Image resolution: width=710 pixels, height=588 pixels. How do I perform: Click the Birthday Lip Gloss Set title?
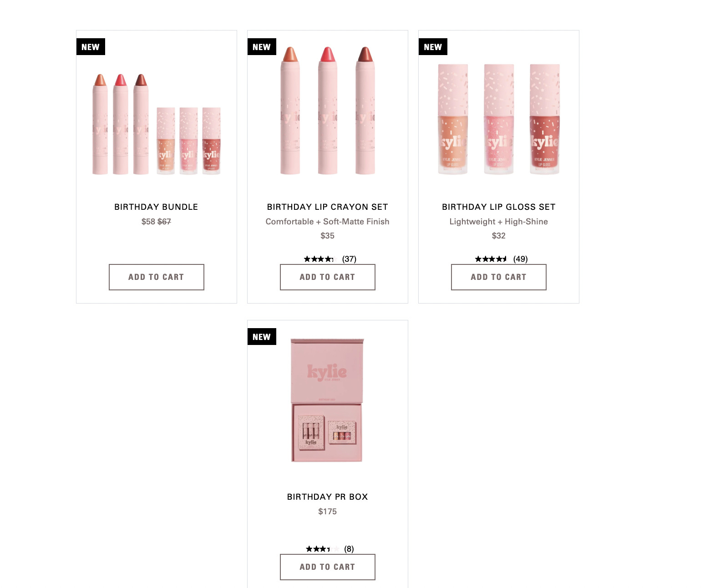[498, 207]
